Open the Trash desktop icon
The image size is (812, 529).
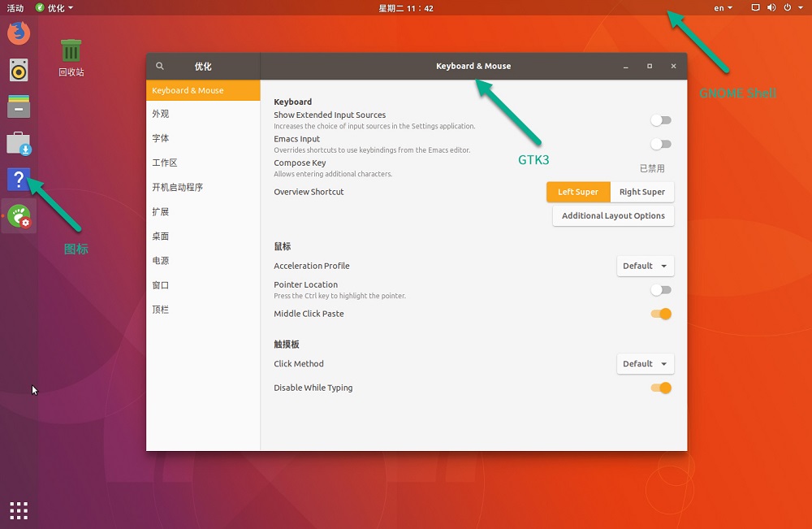71,52
